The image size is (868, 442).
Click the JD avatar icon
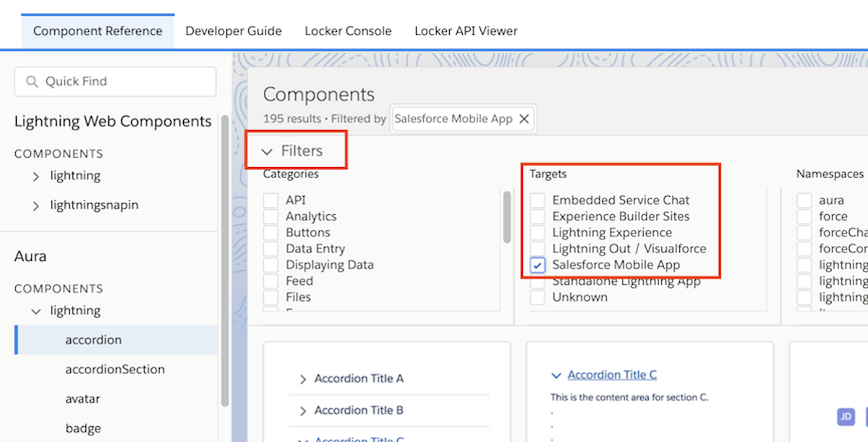[x=846, y=417]
